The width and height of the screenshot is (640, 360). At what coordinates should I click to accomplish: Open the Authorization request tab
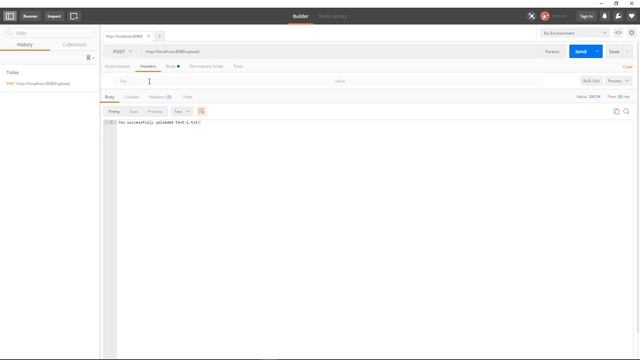(118, 66)
